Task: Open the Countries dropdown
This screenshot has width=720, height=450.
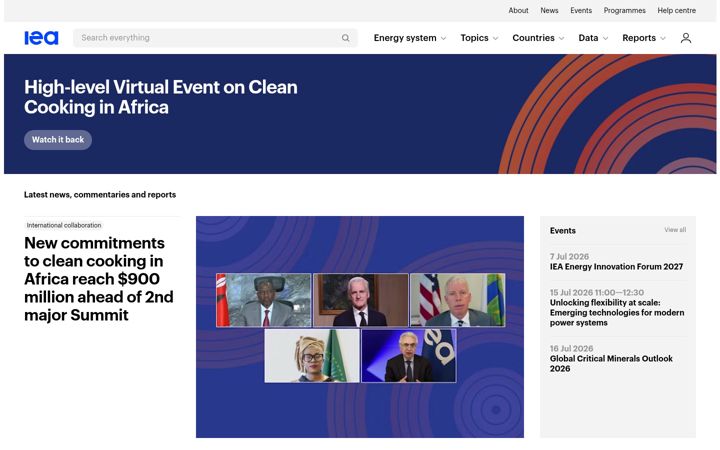Action: pos(538,38)
